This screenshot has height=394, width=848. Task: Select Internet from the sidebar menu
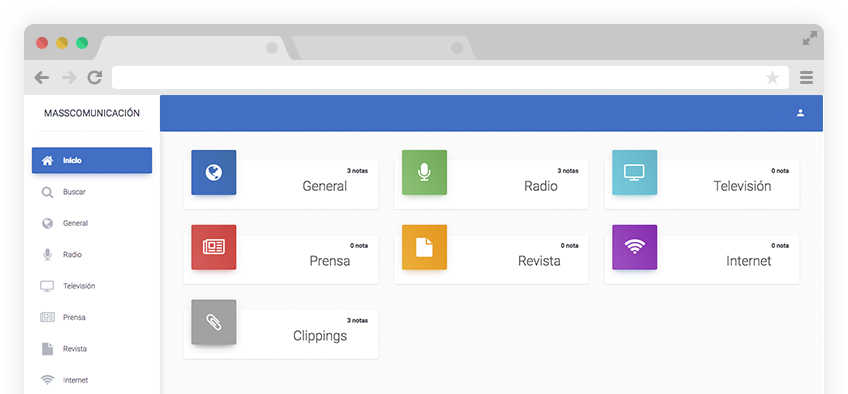pos(92,380)
